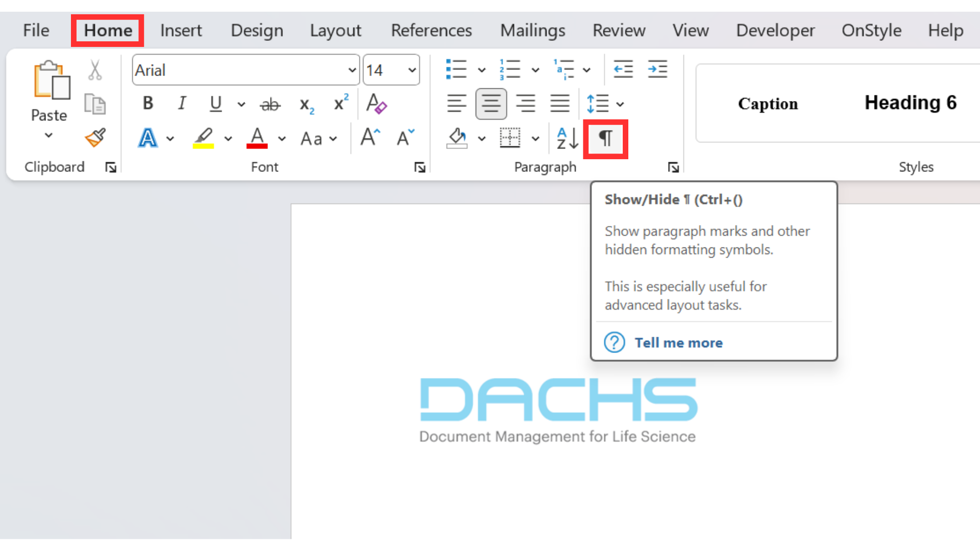Increase paragraph indent
The height and width of the screenshot is (551, 980).
pos(657,69)
